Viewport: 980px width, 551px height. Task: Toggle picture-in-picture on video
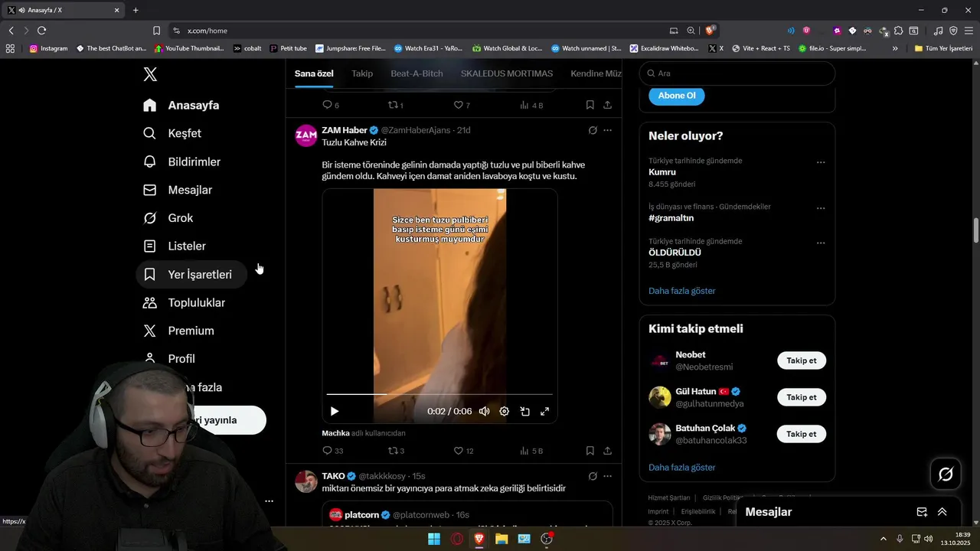pos(524,411)
